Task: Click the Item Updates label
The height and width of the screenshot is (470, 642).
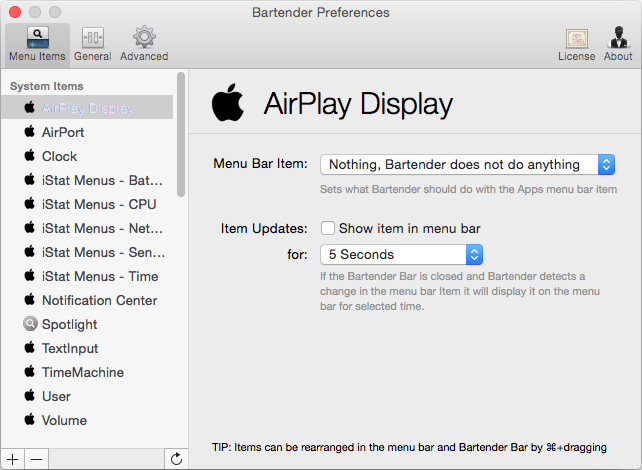Action: coord(264,228)
